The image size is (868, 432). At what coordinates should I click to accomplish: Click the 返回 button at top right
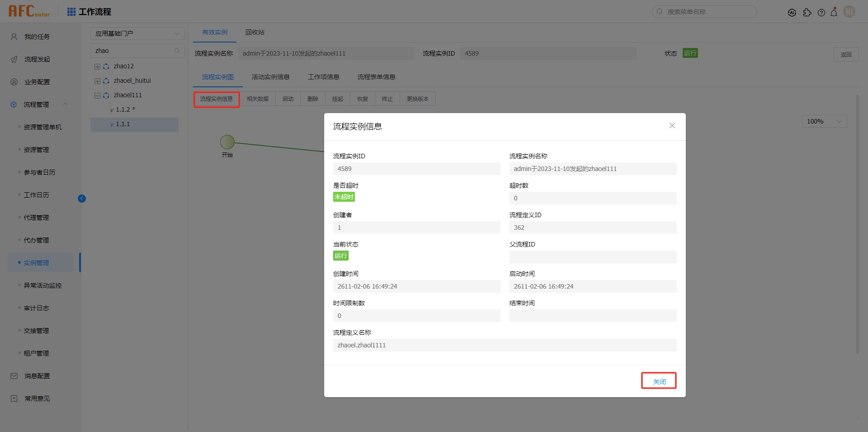pyautogui.click(x=846, y=54)
